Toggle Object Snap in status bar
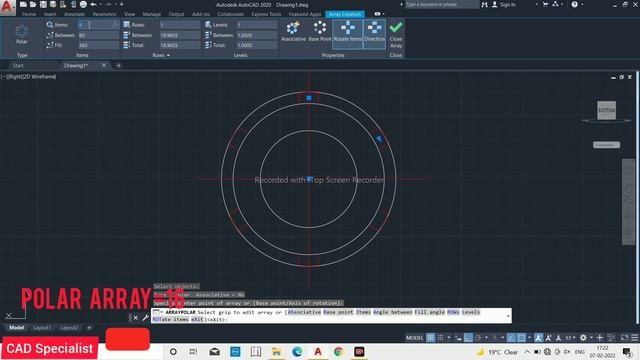The height and width of the screenshot is (360, 640). coord(522,338)
